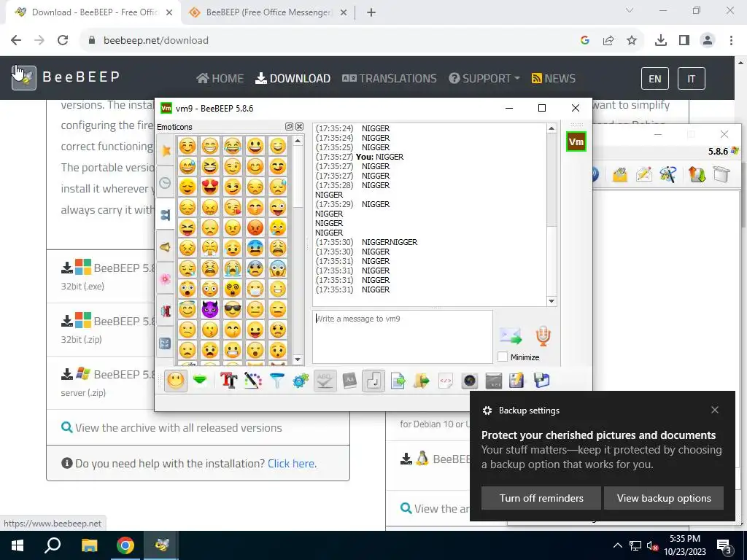Reload the beebeep.net page
The height and width of the screenshot is (560, 747).
pyautogui.click(x=63, y=41)
